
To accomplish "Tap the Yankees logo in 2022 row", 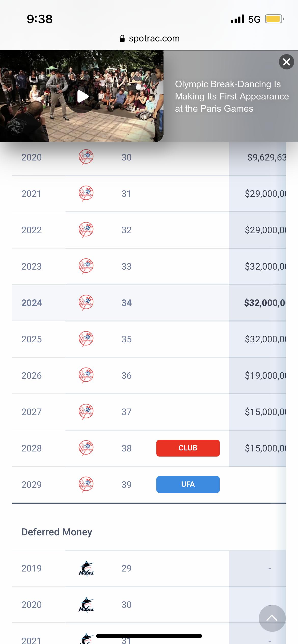I will 86,230.
